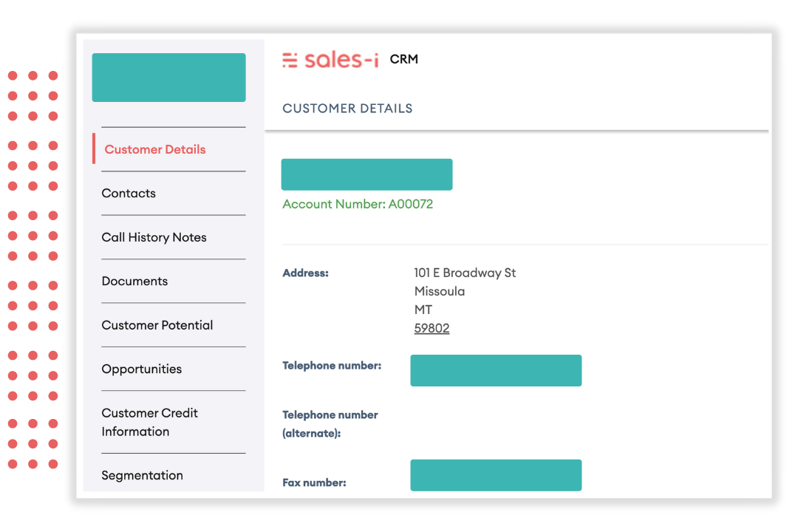
Task: Open the Customer Details sidebar item
Action: tap(155, 149)
